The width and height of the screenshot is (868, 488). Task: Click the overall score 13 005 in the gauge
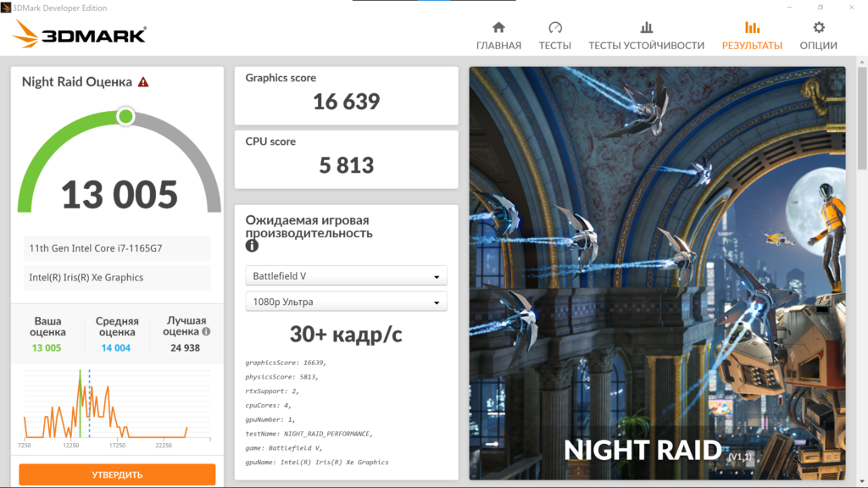coord(119,195)
